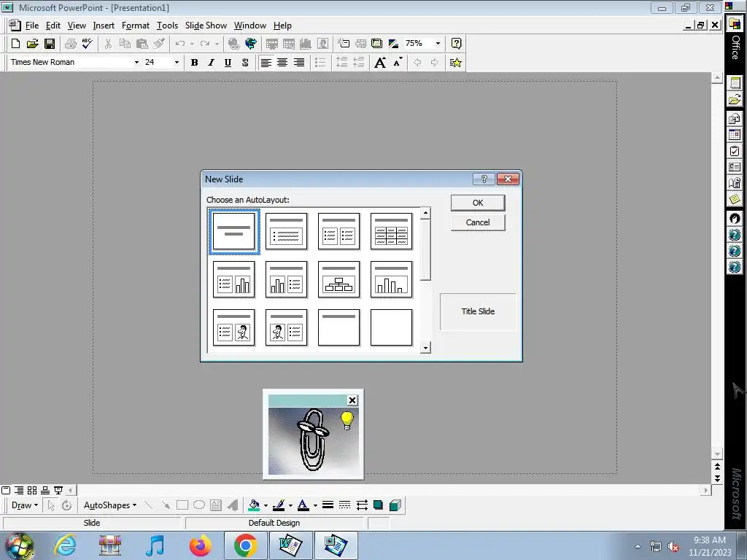Switch to Slide Sorter view button

click(x=32, y=490)
